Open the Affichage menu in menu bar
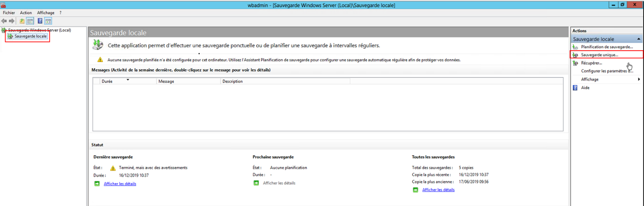644x206 pixels. (46, 13)
